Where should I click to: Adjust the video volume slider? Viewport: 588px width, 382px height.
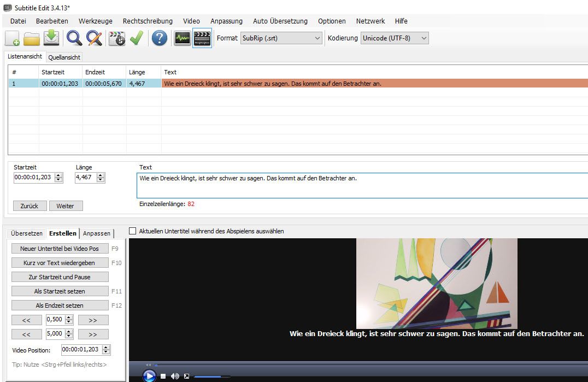212,377
